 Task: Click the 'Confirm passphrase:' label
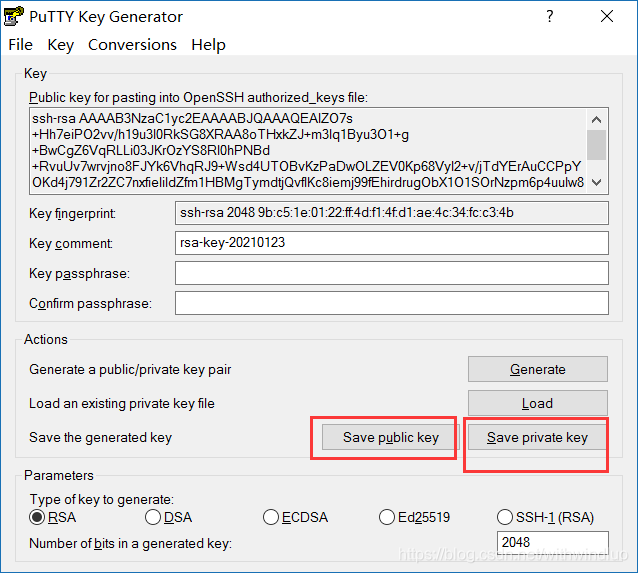coord(90,304)
